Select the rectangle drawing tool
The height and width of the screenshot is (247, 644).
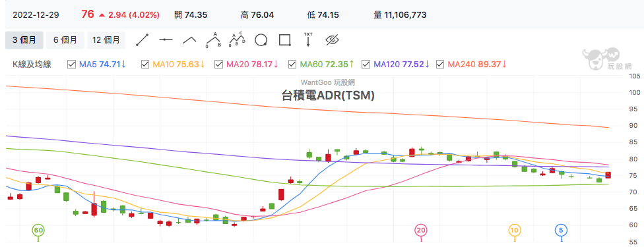tap(284, 40)
